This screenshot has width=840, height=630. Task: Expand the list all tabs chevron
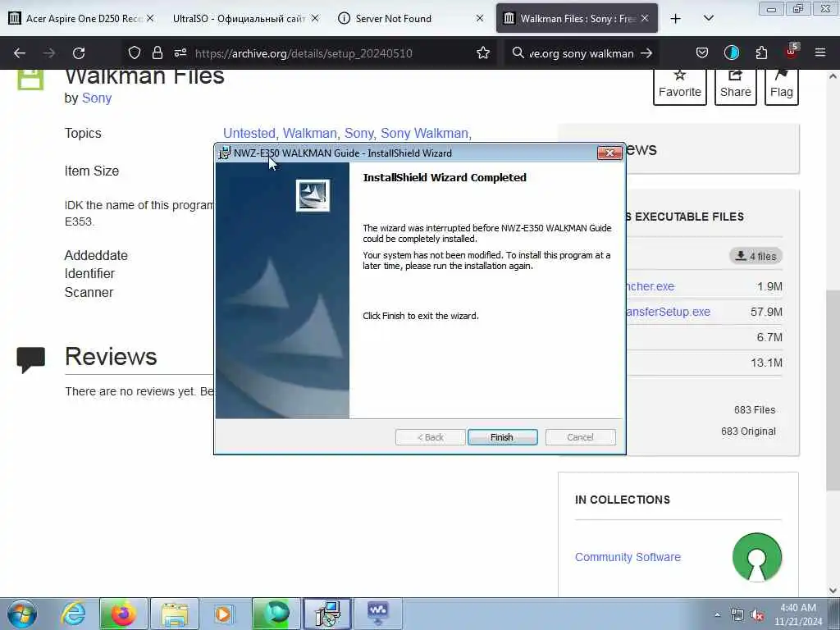(x=708, y=18)
